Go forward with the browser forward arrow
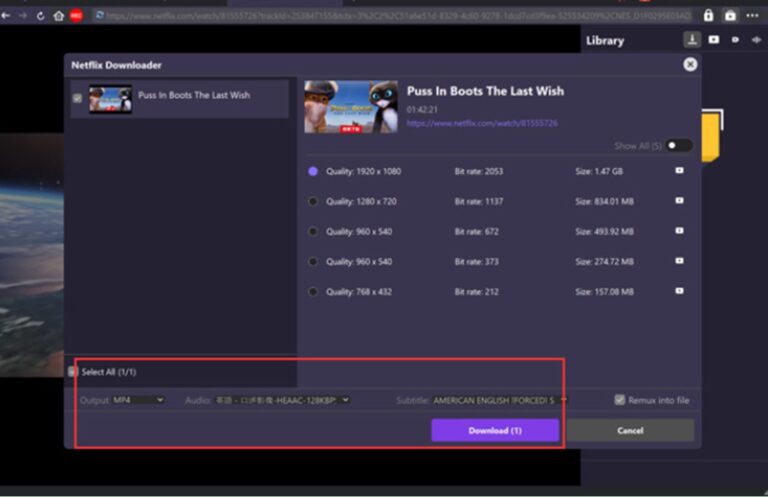768x497 pixels. pos(23,16)
